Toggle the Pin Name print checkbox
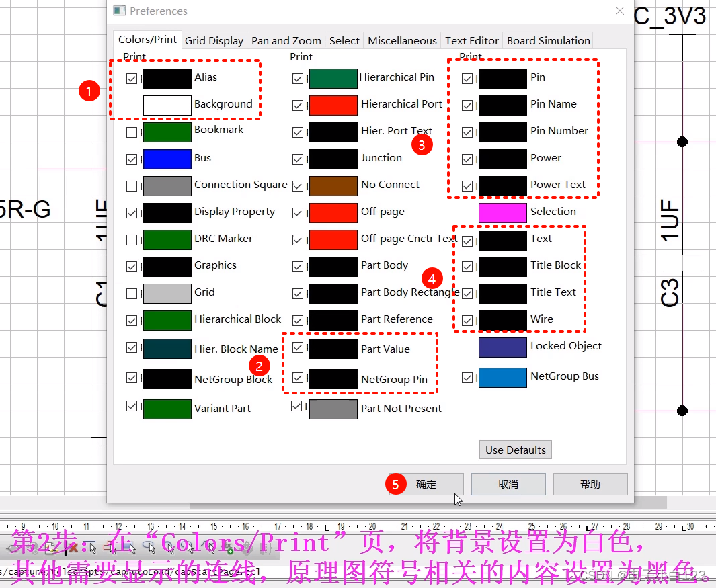Screen dimensions: 716x588 point(467,105)
